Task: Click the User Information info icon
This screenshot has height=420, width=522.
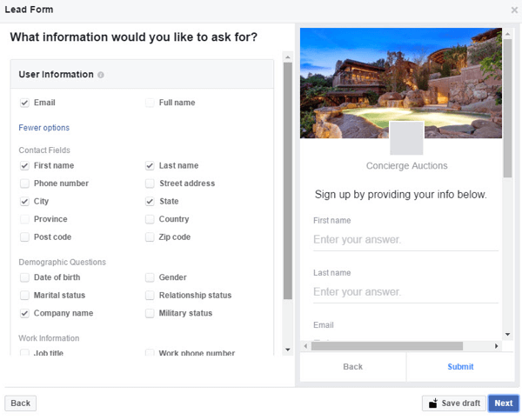Action: [x=101, y=75]
